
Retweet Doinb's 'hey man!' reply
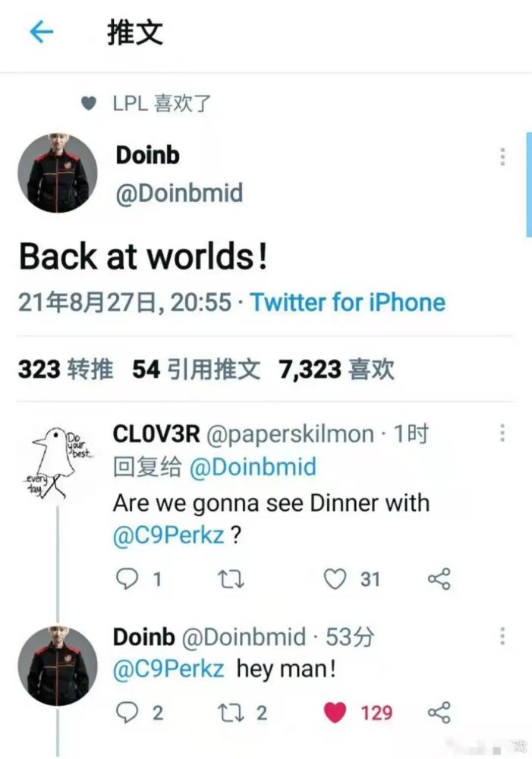coord(231,713)
